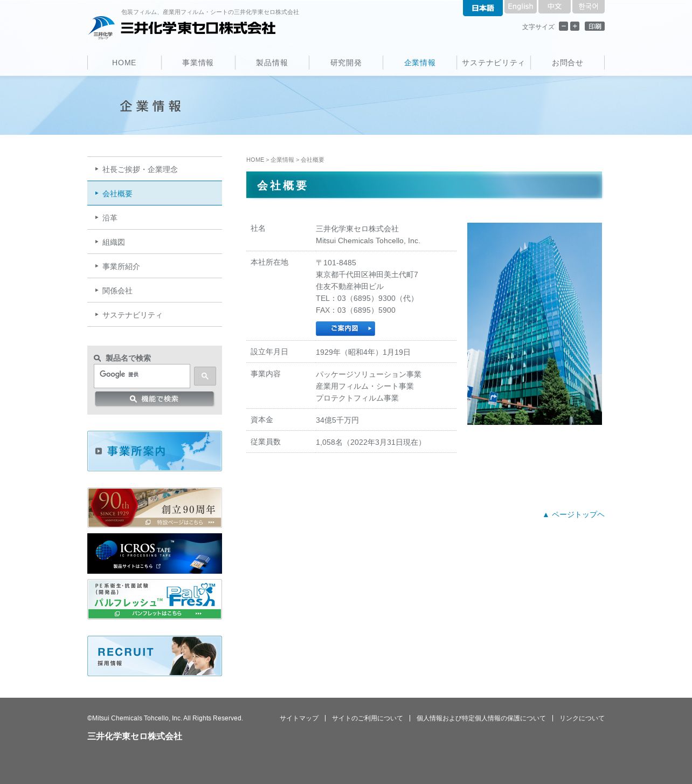Click the 東京都千代田区神田美土代町7 address line
The height and width of the screenshot is (784, 692).
click(367, 274)
